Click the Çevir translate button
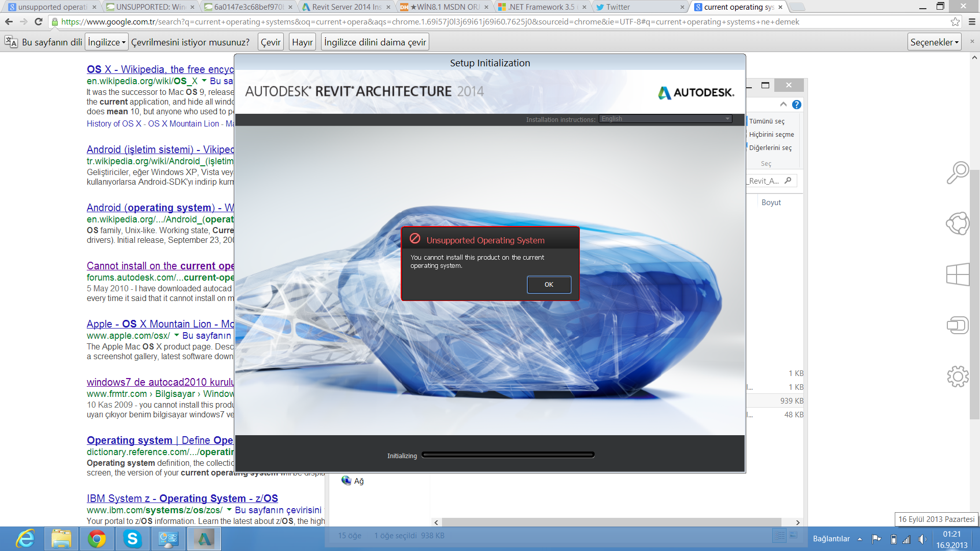This screenshot has width=980, height=551. click(271, 42)
